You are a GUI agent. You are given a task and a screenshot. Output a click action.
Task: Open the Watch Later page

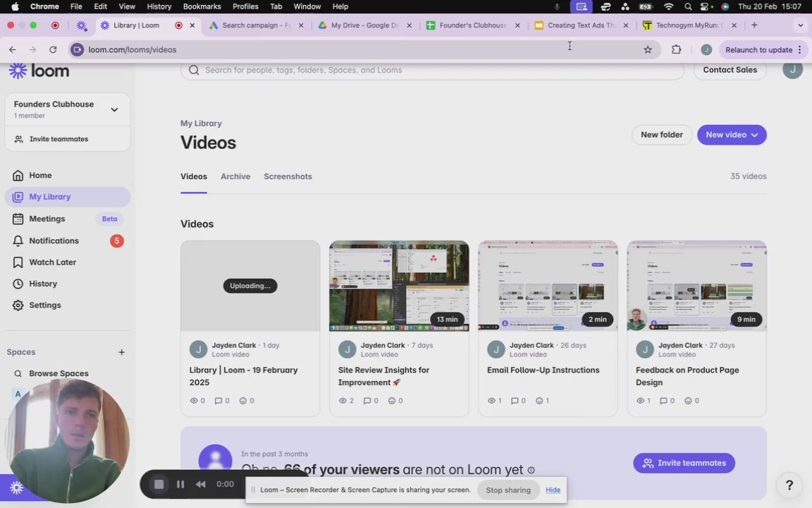[52, 262]
